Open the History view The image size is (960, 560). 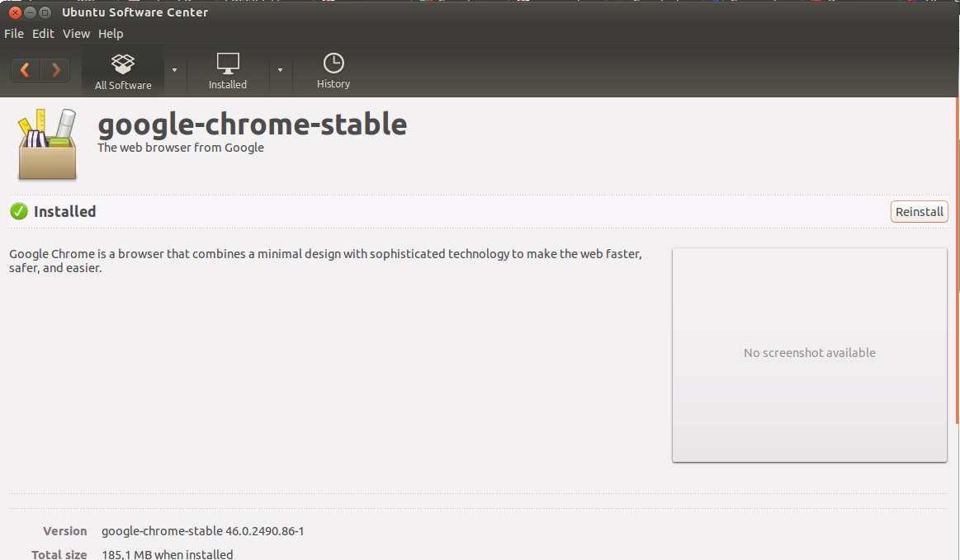(x=333, y=72)
